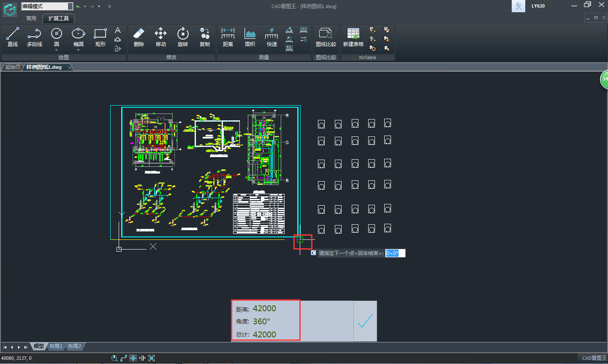The width and height of the screenshot is (608, 364).
Task: Close the 样例图纸1.dwg document tab
Action: 70,68
